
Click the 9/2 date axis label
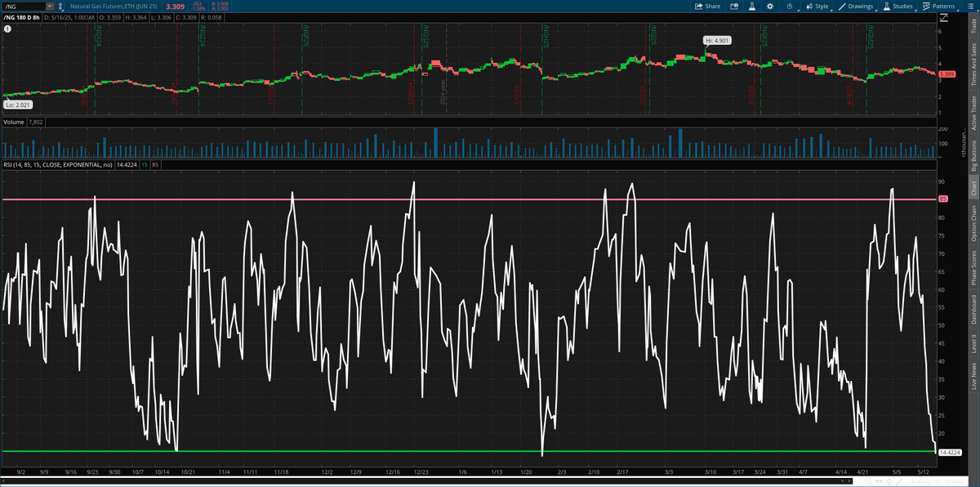(x=20, y=472)
